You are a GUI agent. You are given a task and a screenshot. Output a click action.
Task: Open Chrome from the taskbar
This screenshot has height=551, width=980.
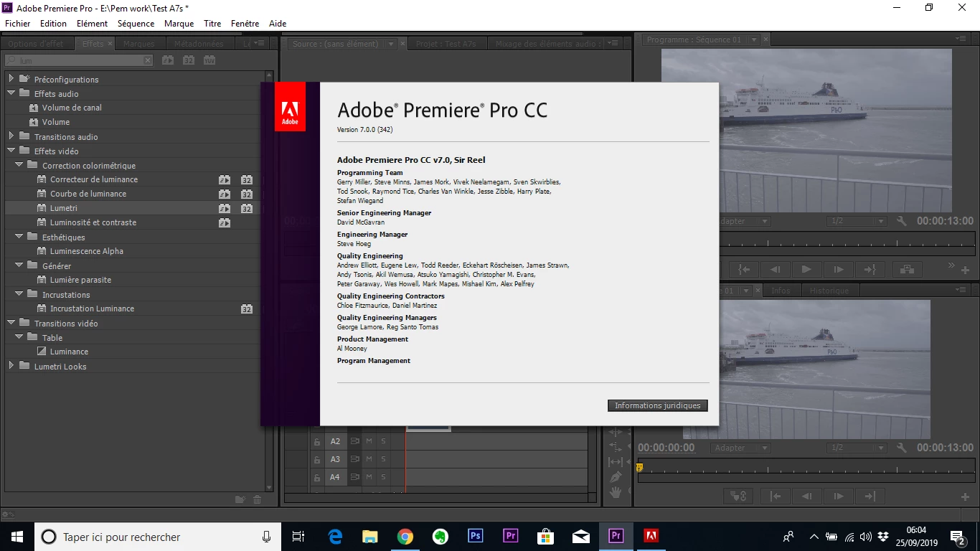click(405, 536)
